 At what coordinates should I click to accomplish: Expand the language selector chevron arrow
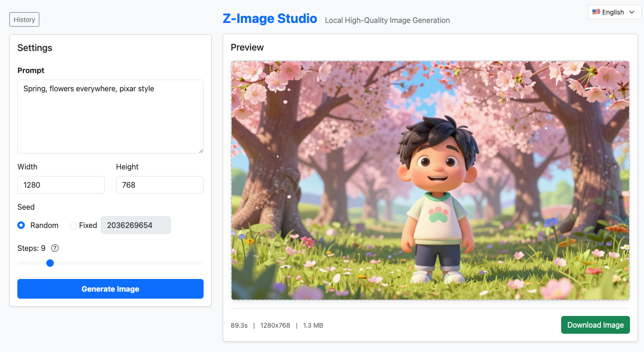tap(632, 12)
